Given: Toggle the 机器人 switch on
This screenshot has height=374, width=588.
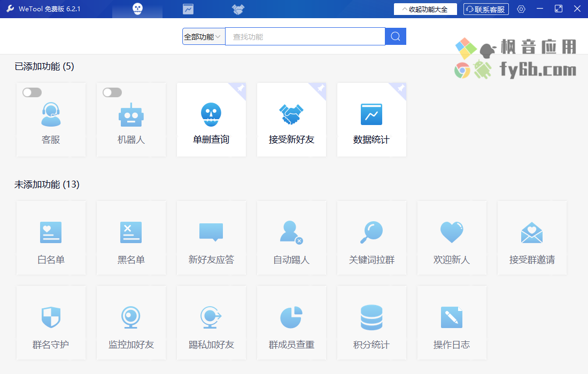Looking at the screenshot, I should (x=112, y=92).
